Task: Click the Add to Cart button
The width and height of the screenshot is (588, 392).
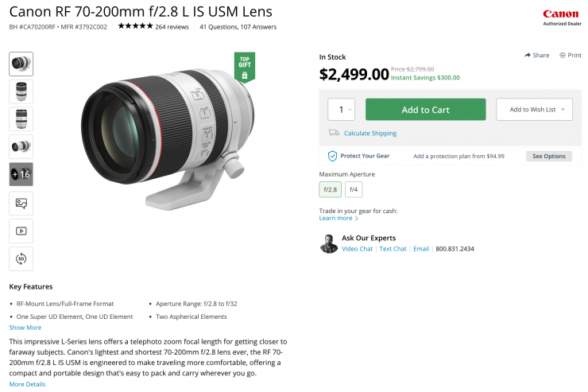Action: (425, 110)
